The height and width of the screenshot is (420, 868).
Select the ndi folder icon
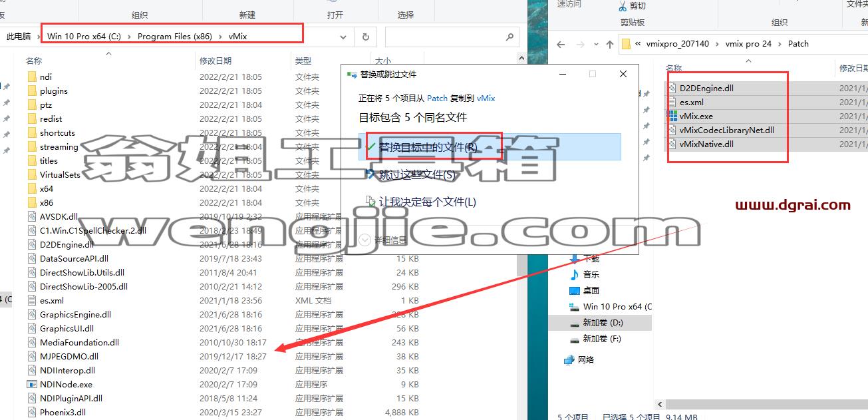tap(32, 77)
